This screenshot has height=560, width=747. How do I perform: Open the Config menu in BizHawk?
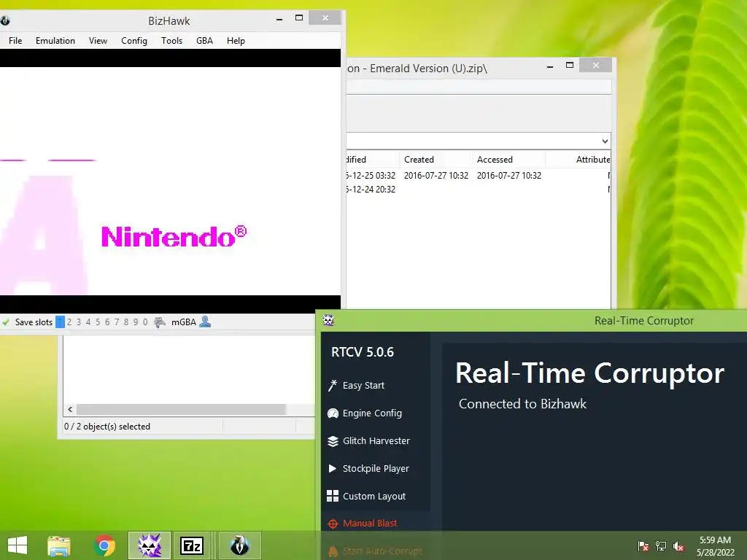pos(134,41)
